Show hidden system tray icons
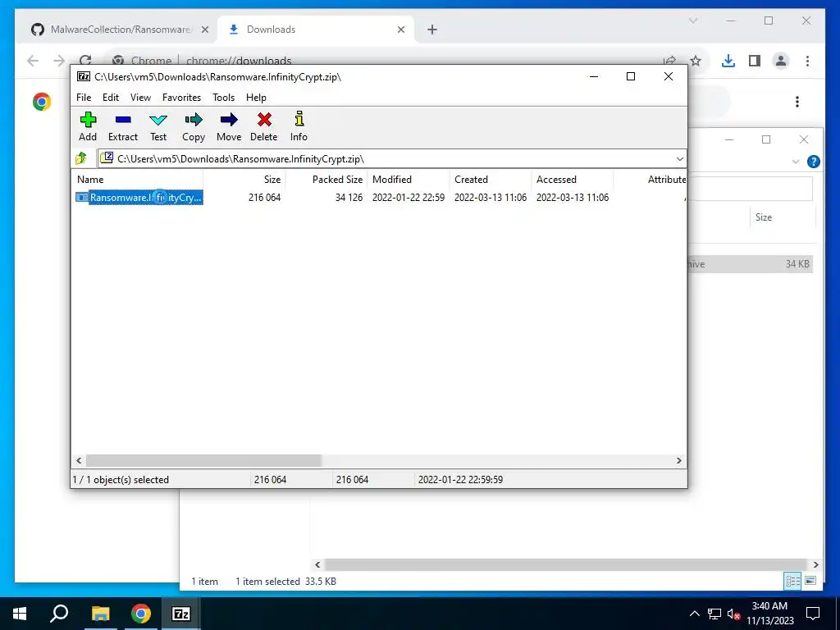Viewport: 840px width, 630px height. click(x=694, y=614)
